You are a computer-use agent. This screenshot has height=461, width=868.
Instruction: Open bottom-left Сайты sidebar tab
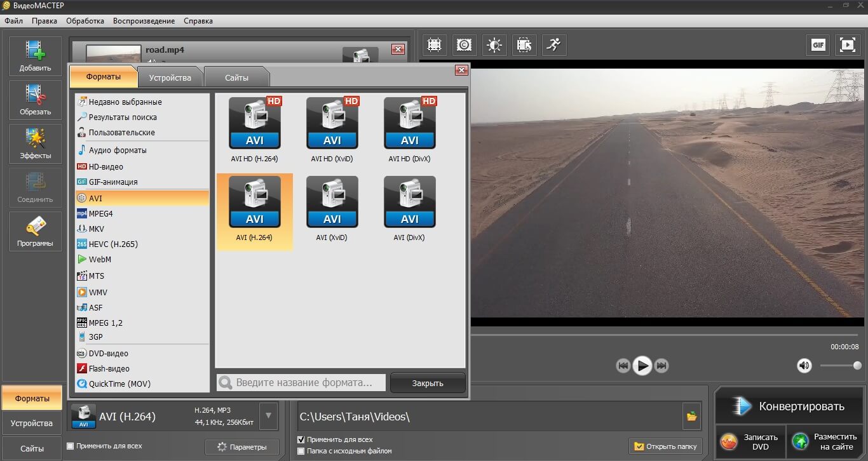(x=32, y=448)
